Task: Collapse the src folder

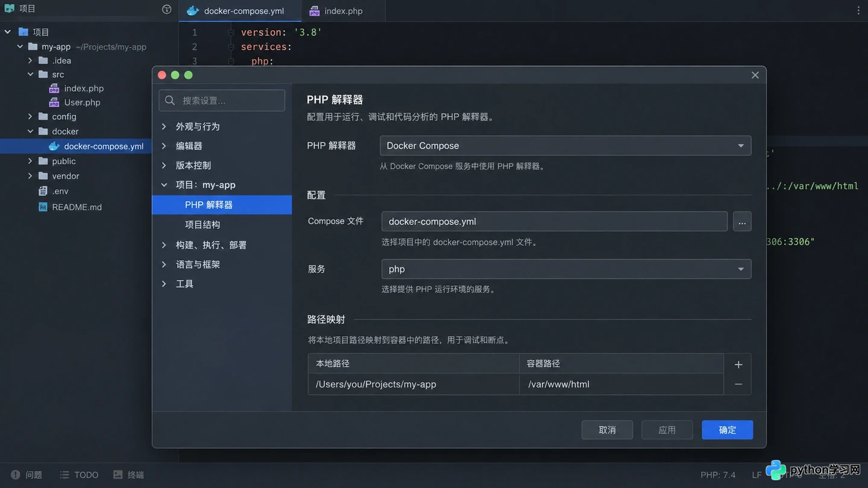Action: (30, 74)
